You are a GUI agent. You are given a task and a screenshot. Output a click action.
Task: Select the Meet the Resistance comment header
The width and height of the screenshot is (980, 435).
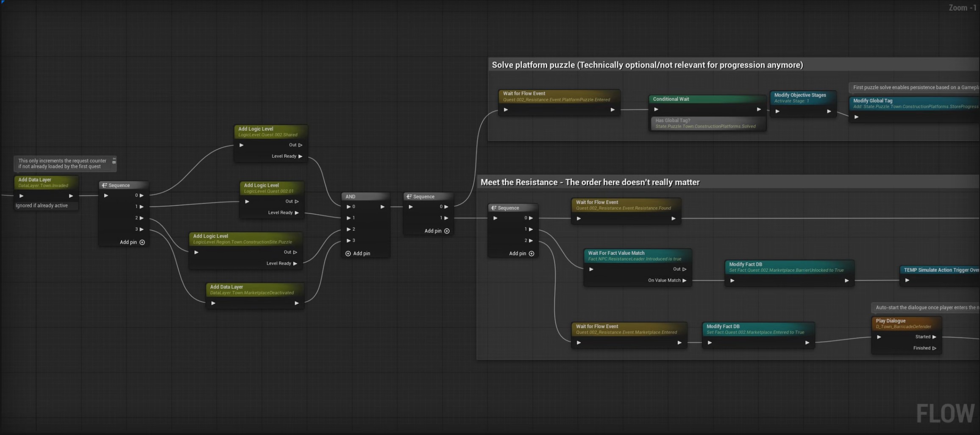[x=728, y=182]
